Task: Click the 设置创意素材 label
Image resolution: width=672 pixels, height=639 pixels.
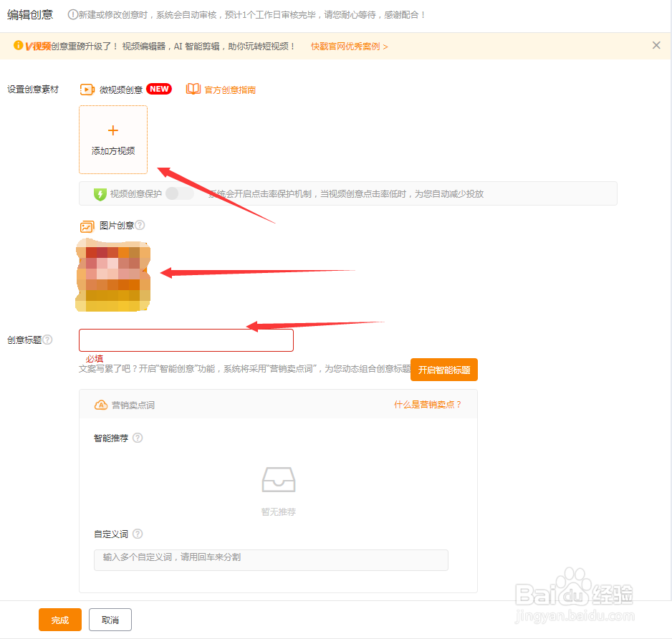Action: point(33,90)
